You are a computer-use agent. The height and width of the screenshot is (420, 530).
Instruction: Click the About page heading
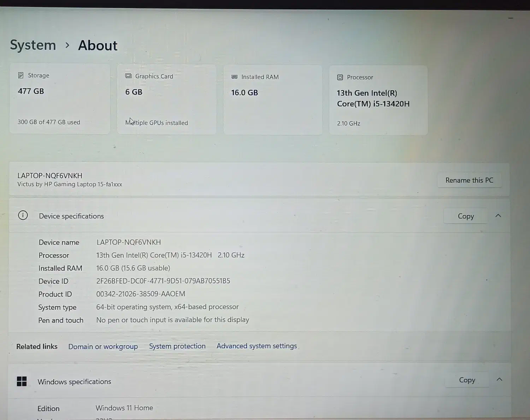(x=98, y=46)
